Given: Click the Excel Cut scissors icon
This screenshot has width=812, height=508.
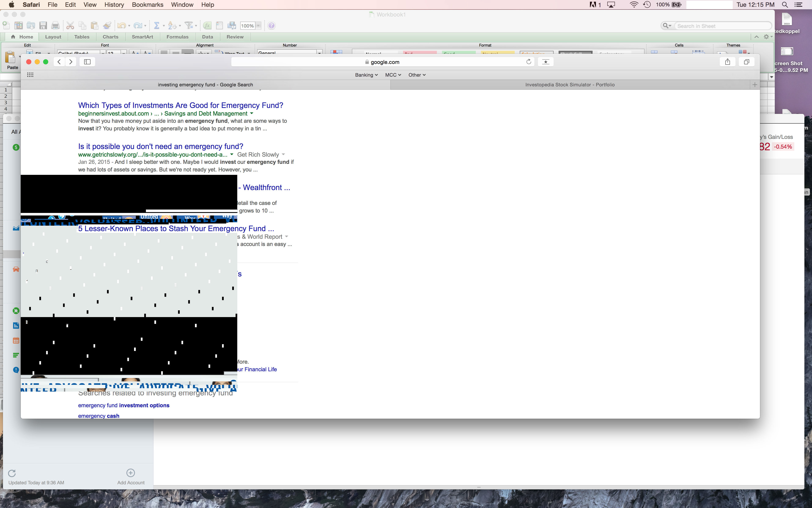Looking at the screenshot, I should click(x=70, y=25).
